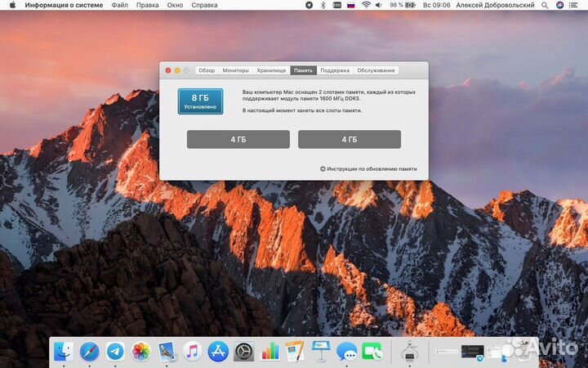Open the Russian flag input menu
This screenshot has height=368, width=588.
[x=350, y=5]
